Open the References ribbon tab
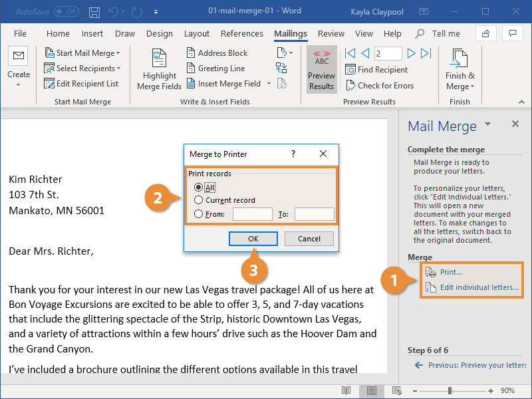 (x=242, y=33)
